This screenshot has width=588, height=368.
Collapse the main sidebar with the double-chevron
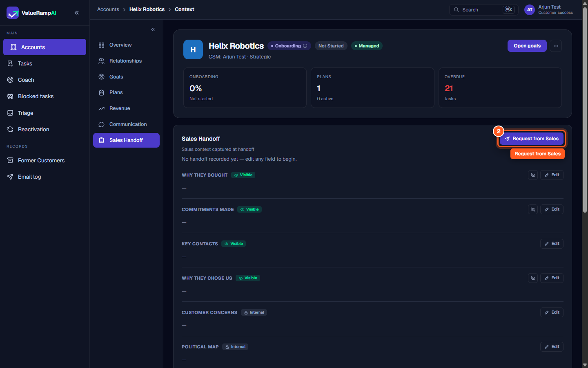[77, 13]
